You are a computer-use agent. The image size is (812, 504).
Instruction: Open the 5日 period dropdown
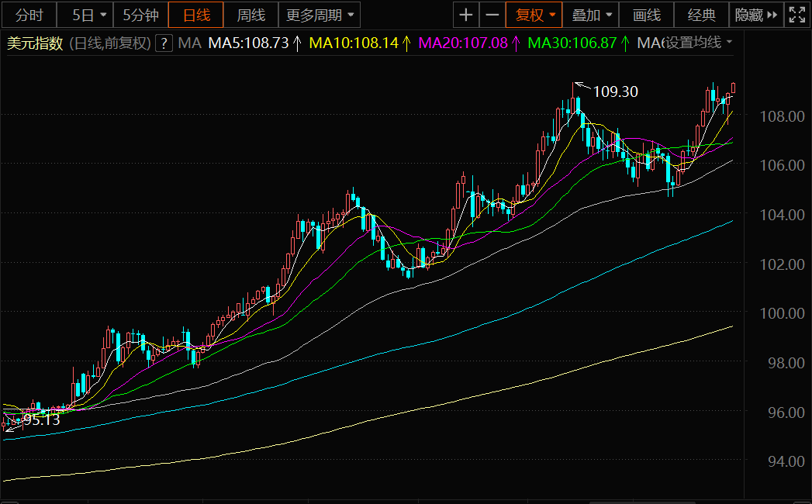88,15
